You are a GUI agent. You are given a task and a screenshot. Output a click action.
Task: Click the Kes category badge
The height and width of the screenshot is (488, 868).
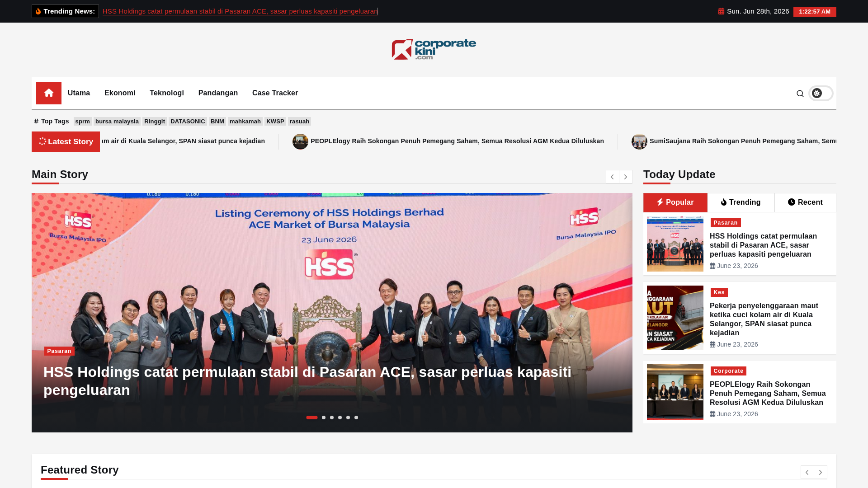click(x=719, y=292)
